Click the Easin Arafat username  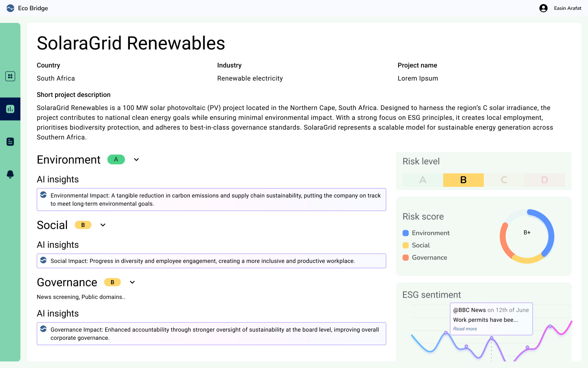(x=568, y=8)
